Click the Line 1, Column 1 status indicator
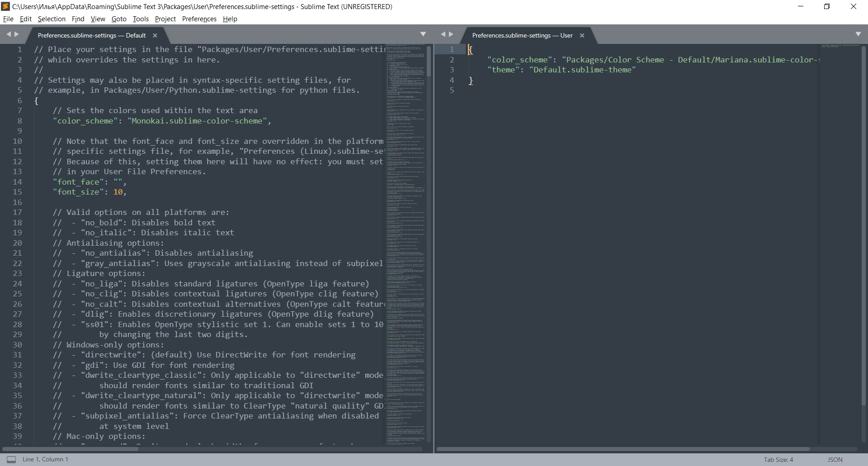This screenshot has height=466, width=868. click(x=46, y=459)
